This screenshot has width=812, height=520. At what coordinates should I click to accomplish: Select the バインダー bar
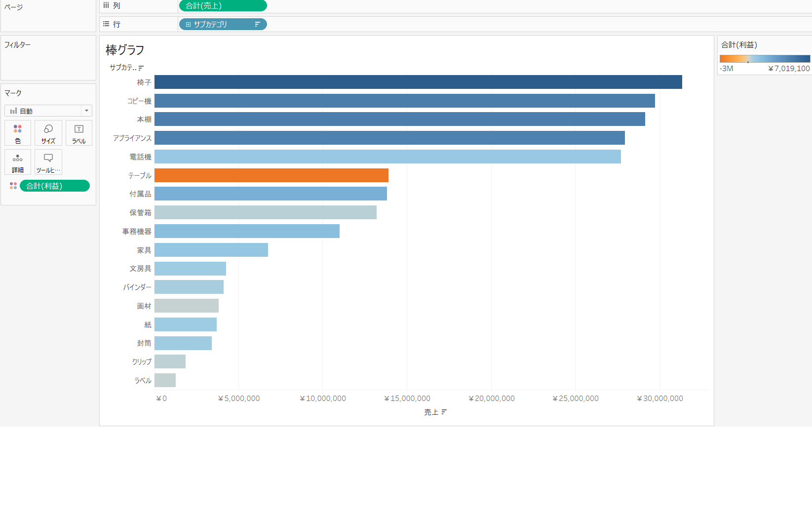pyautogui.click(x=189, y=287)
